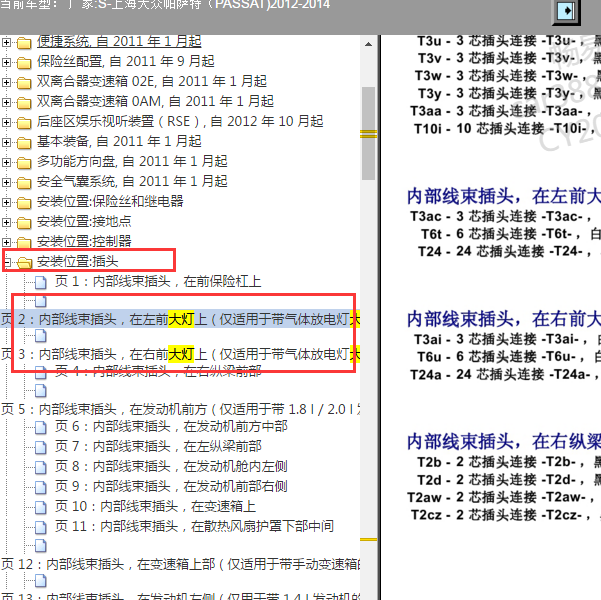Click folder icon of 便捷系统
The height and width of the screenshot is (600, 601).
point(24,43)
